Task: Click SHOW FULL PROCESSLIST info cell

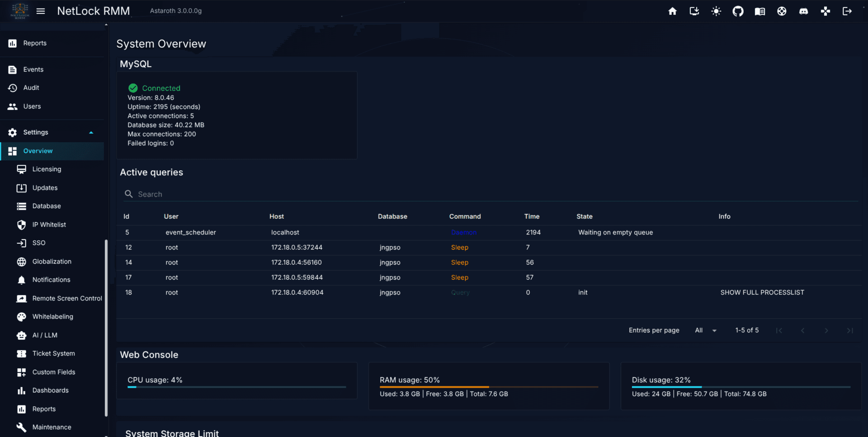Action: (762, 292)
